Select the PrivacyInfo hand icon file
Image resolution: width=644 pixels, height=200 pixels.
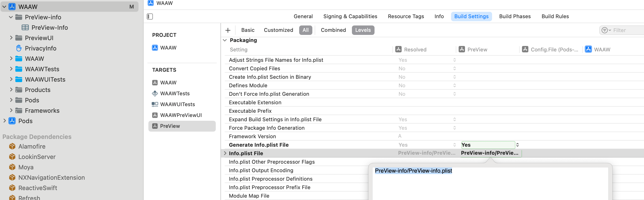(19, 48)
